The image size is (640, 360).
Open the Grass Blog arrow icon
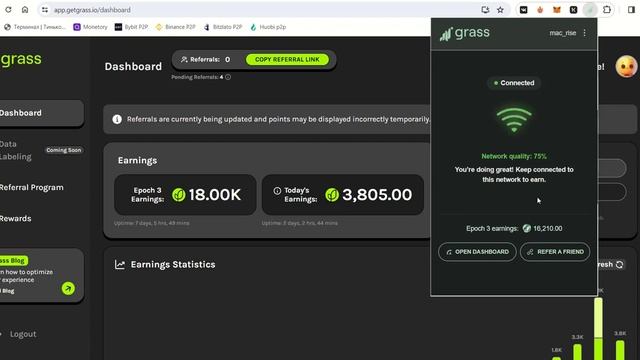68,289
